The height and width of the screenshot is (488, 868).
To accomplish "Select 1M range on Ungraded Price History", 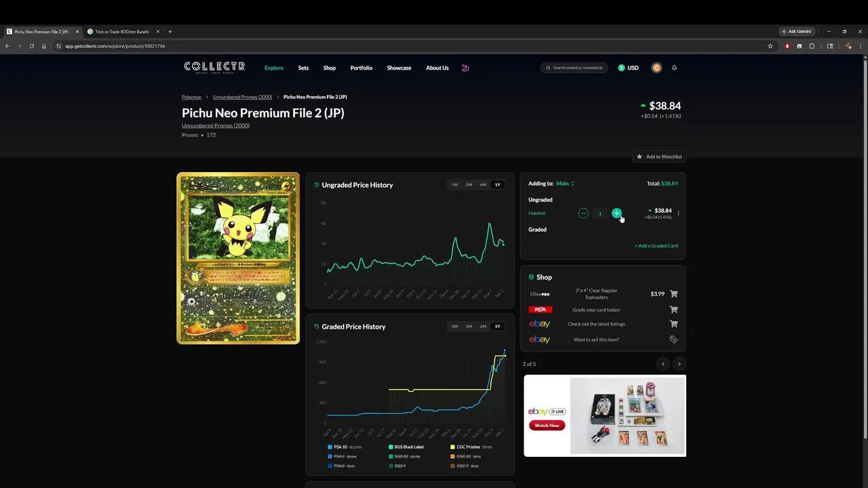I will 454,185.
